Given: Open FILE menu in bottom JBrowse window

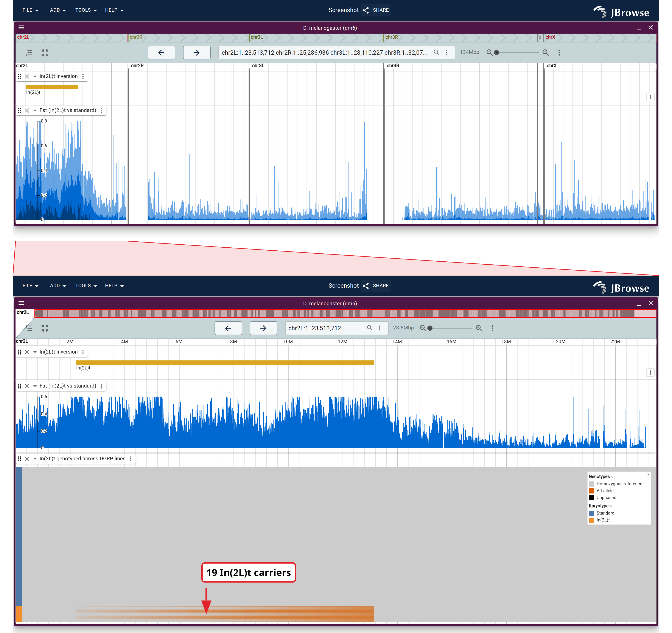Looking at the screenshot, I should pyautogui.click(x=30, y=285).
